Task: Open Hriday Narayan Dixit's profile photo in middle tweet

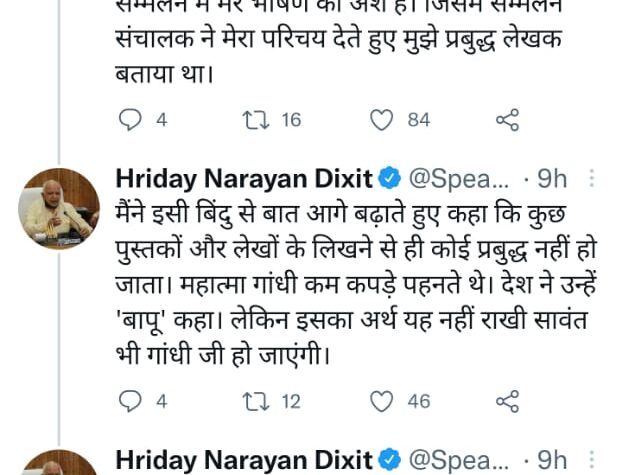Action: (x=59, y=209)
